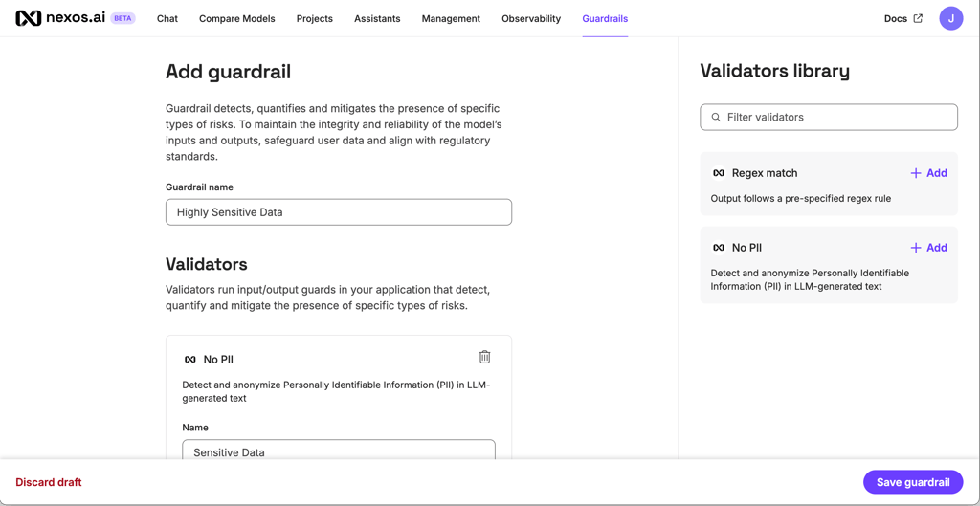Click the Regex match library icon
This screenshot has height=506, width=980.
pos(719,173)
